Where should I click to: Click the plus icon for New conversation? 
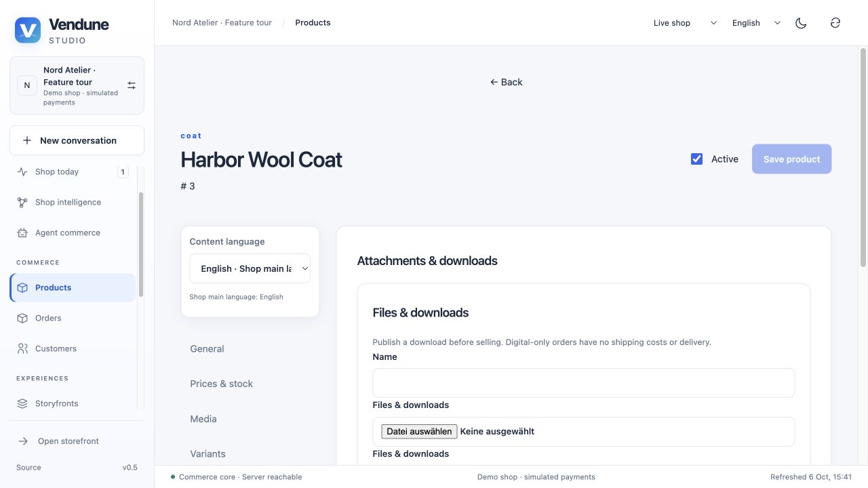[x=27, y=140]
